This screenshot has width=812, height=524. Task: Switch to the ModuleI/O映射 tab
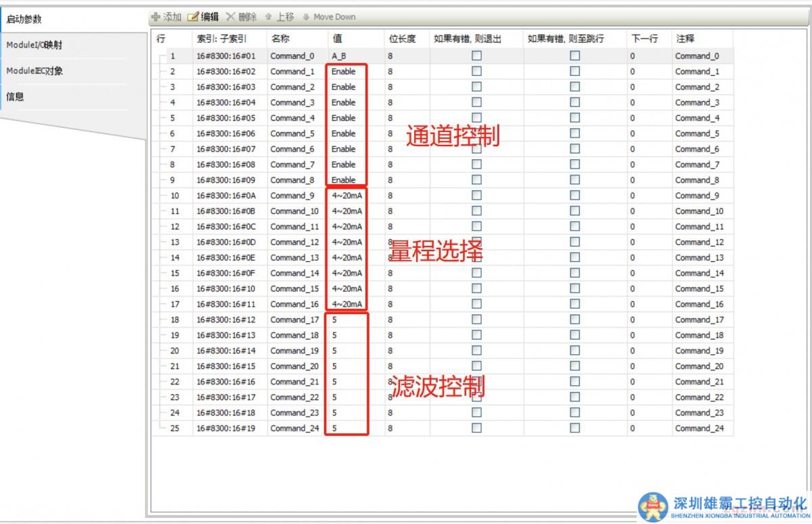[x=35, y=45]
